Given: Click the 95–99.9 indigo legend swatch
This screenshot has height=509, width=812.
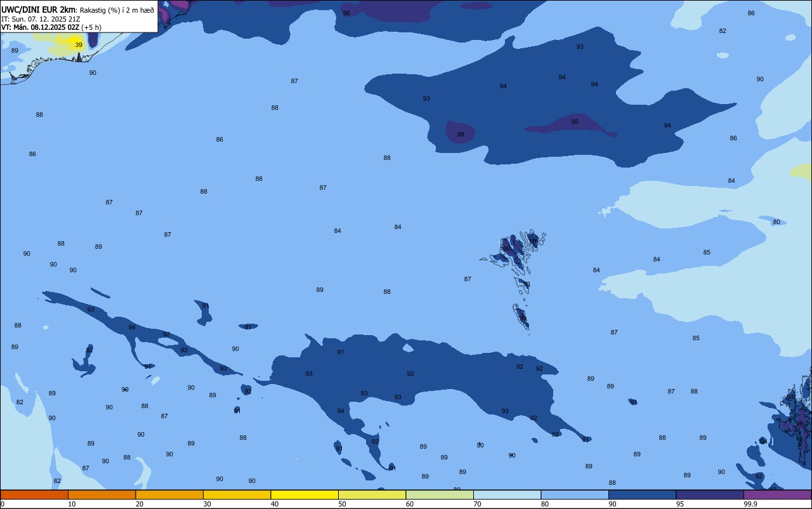Looking at the screenshot, I should click(x=710, y=494).
